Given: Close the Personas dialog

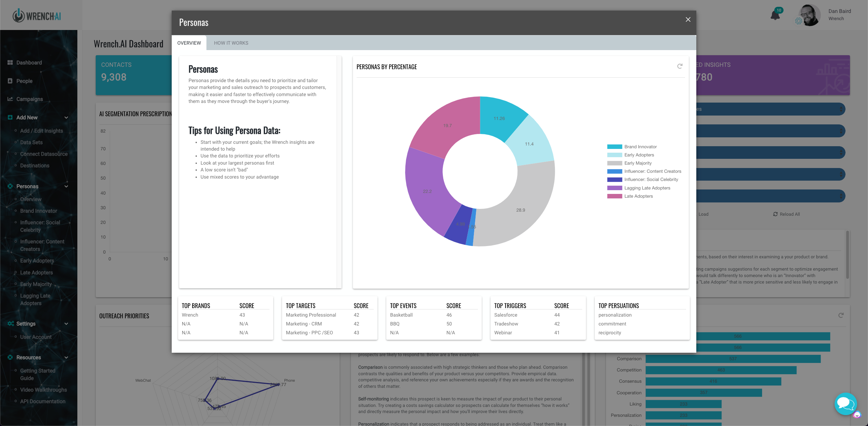Looking at the screenshot, I should [688, 19].
